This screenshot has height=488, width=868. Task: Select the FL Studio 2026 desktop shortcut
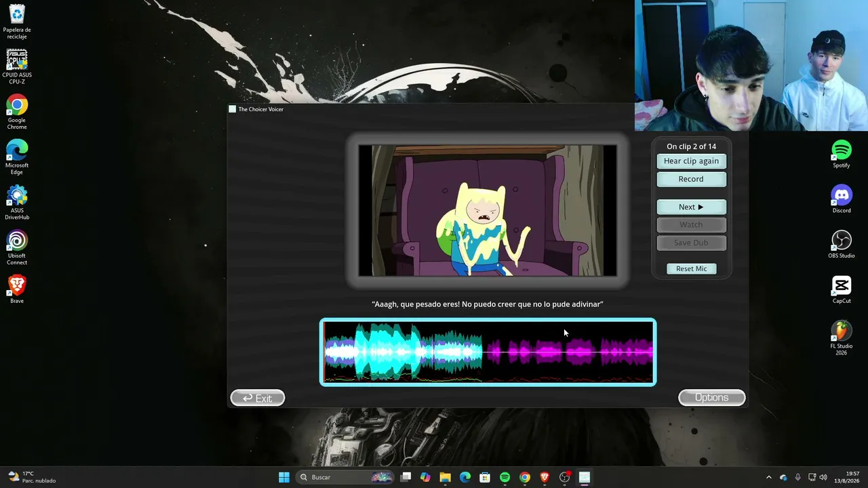(842, 338)
